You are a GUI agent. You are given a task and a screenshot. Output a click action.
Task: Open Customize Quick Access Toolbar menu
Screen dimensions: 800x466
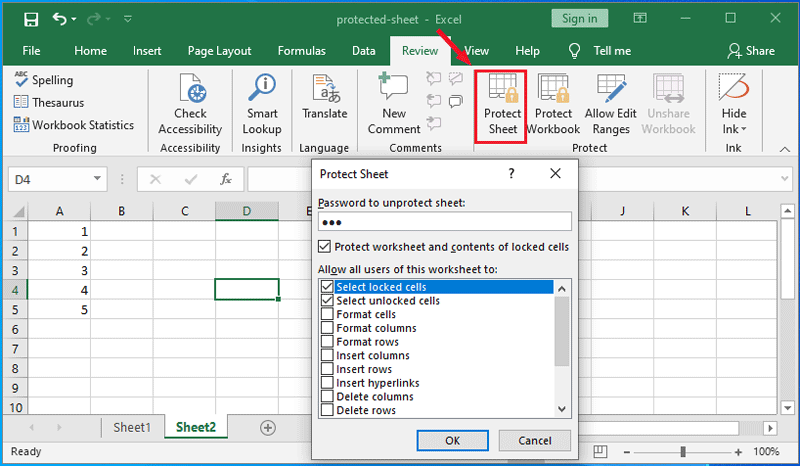coord(128,19)
